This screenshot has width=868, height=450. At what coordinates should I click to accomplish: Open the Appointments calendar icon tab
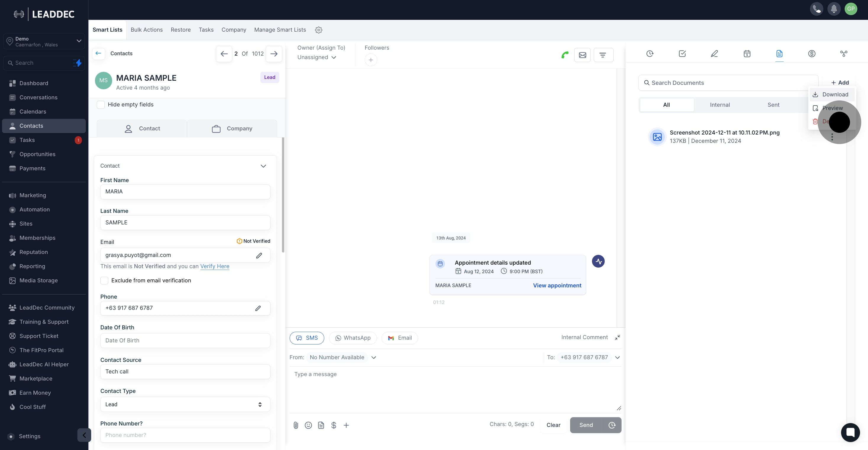coord(747,54)
